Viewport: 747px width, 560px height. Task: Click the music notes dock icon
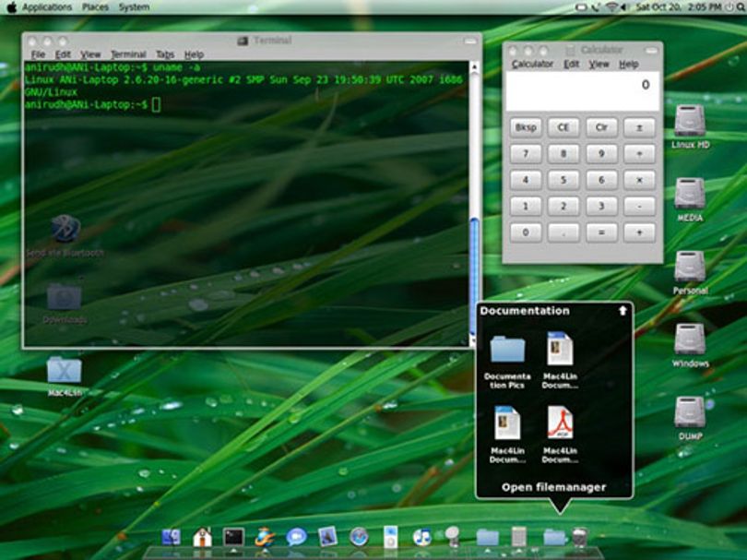tap(421, 537)
